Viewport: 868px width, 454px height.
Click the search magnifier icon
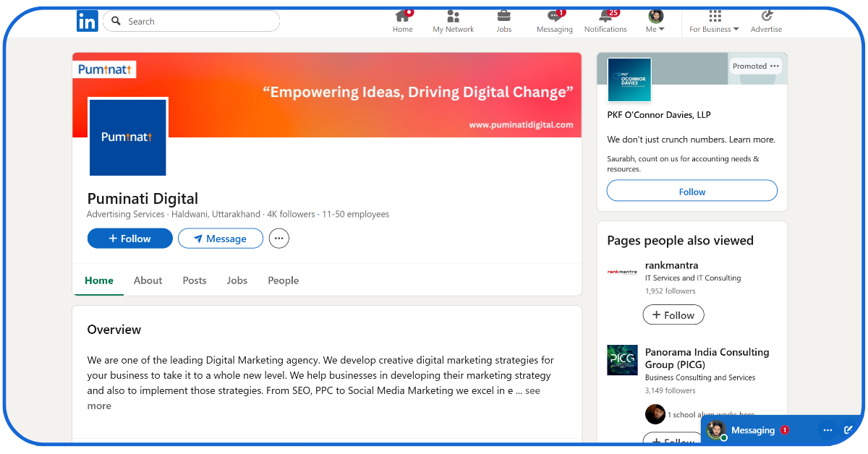116,22
